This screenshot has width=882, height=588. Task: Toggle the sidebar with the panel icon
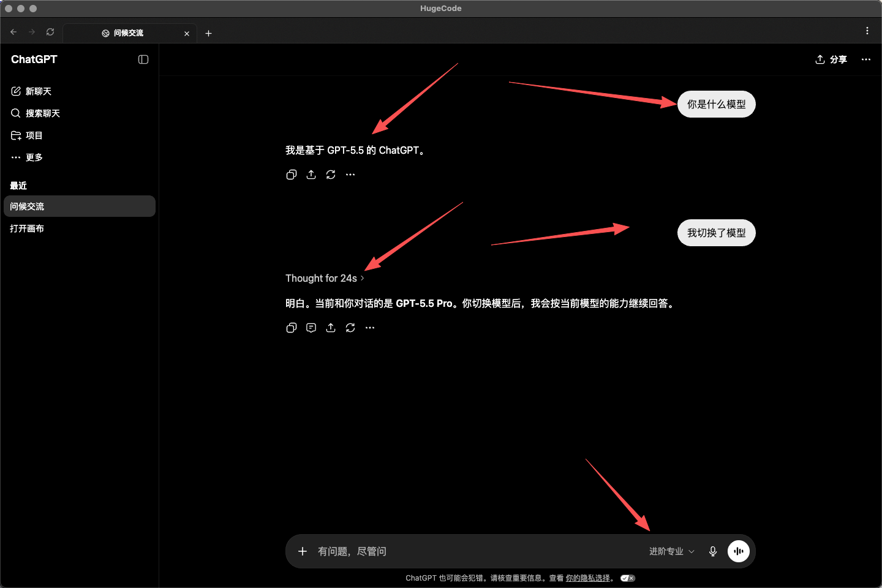143,59
